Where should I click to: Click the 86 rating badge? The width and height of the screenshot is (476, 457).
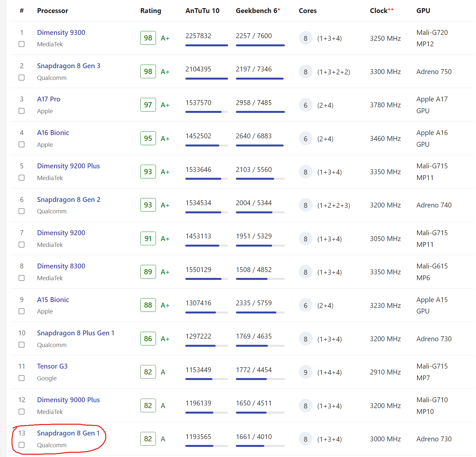pyautogui.click(x=148, y=339)
